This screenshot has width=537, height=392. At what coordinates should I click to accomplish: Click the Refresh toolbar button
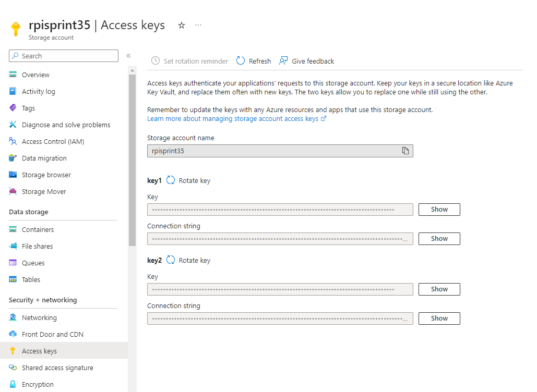(x=254, y=61)
